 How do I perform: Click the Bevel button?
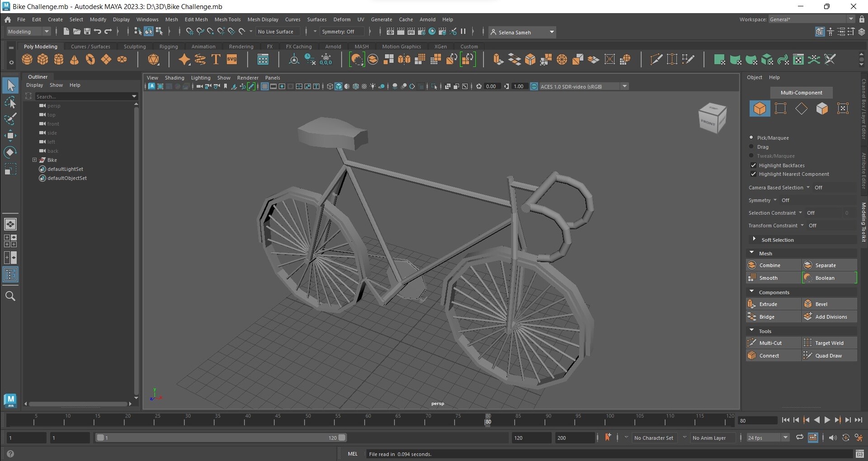pyautogui.click(x=821, y=304)
